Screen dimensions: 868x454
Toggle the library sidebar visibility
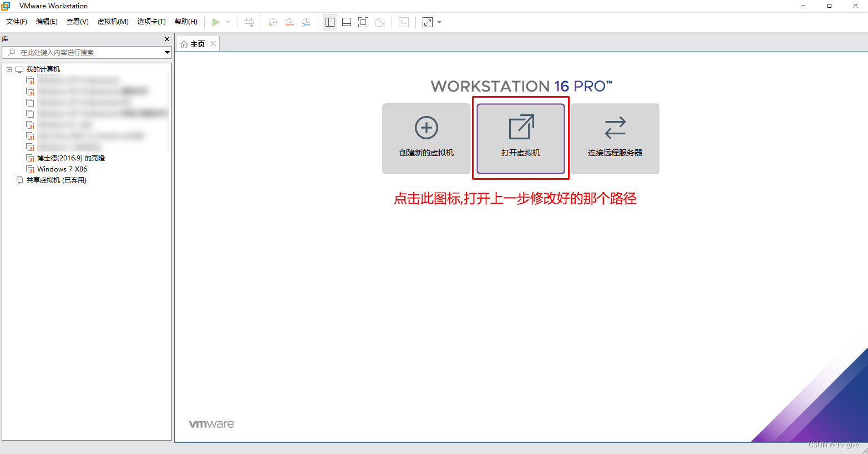tap(329, 22)
